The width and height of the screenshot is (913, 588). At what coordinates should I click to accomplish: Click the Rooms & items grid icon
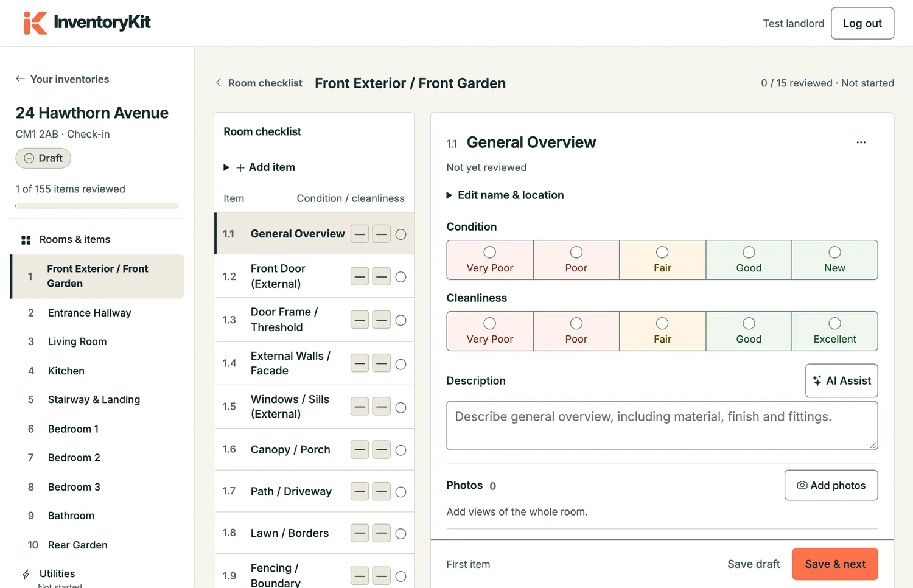pyautogui.click(x=26, y=240)
